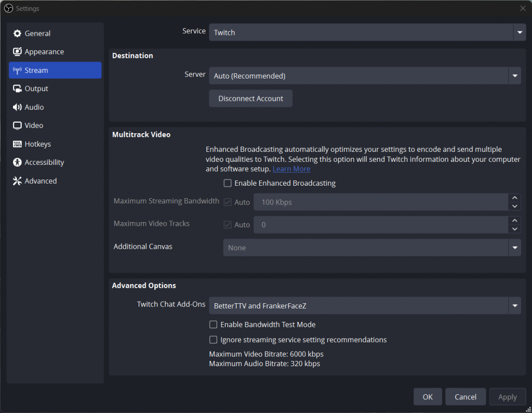This screenshot has width=532, height=413.
Task: Click the Audio speaker icon
Action: pos(17,107)
